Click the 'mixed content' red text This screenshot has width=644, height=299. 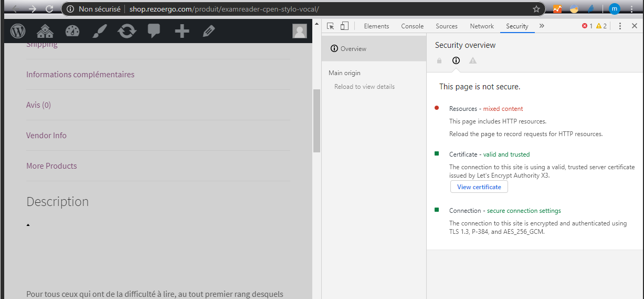tap(503, 109)
